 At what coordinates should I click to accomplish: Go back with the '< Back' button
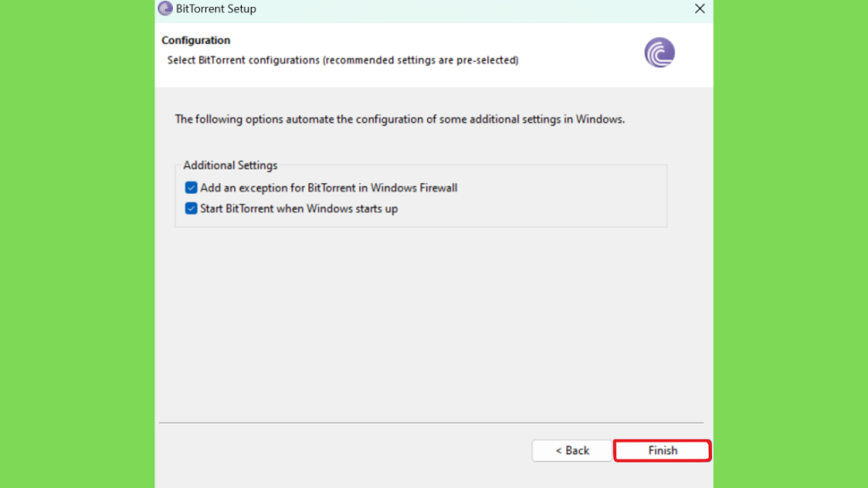pyautogui.click(x=572, y=451)
